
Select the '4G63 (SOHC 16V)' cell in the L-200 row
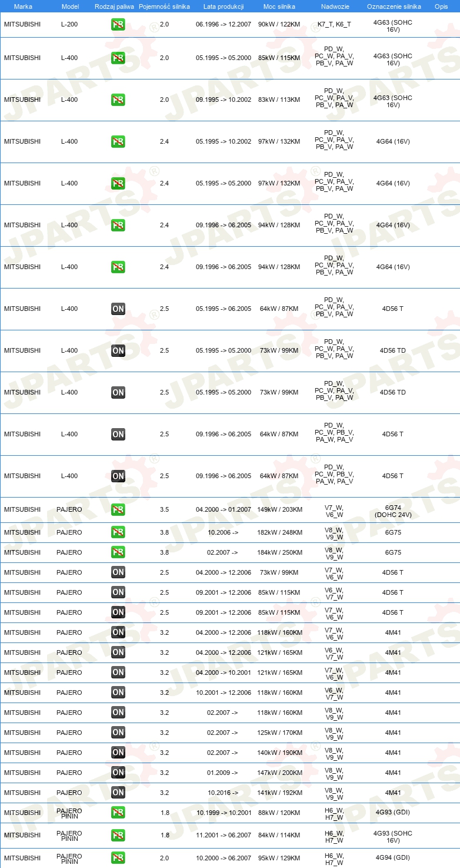(393, 25)
